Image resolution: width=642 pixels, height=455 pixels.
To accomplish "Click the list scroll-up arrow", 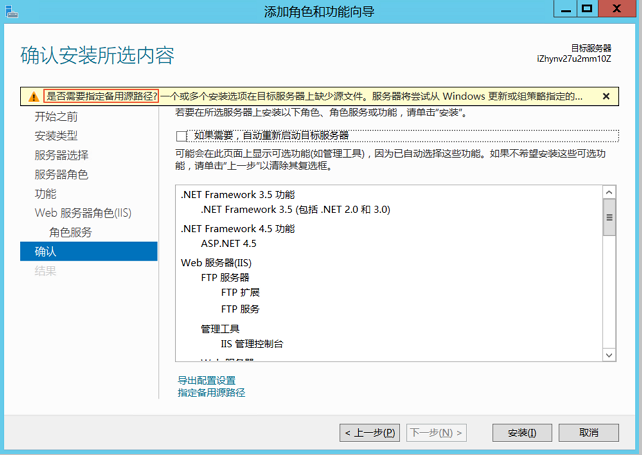I will (x=608, y=193).
